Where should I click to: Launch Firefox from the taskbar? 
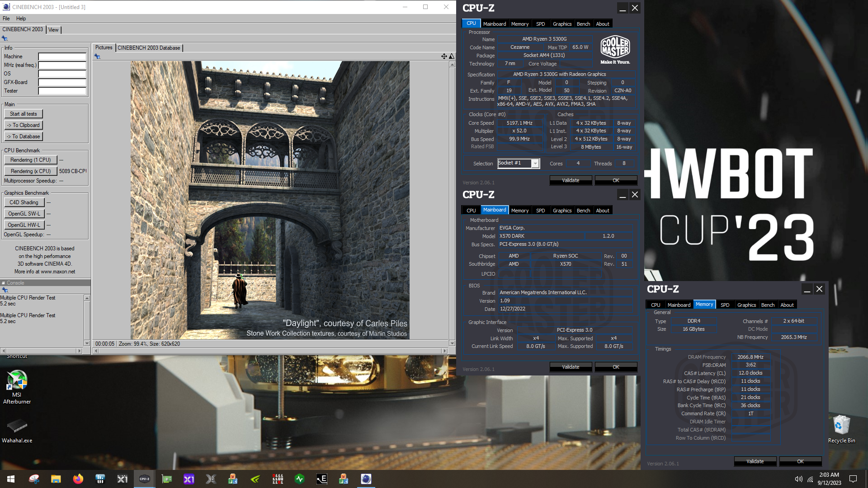pos(78,479)
